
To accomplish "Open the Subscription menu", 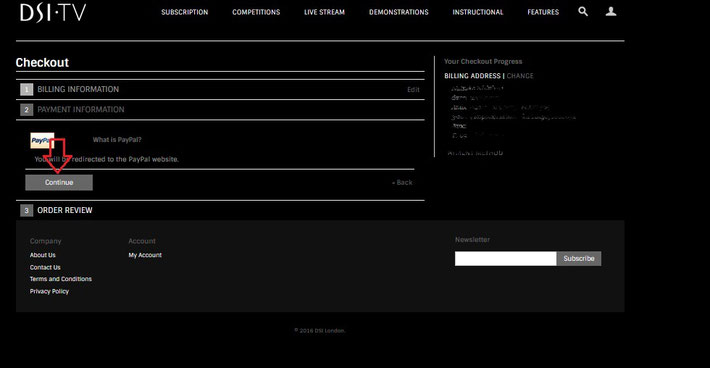I will 185,12.
